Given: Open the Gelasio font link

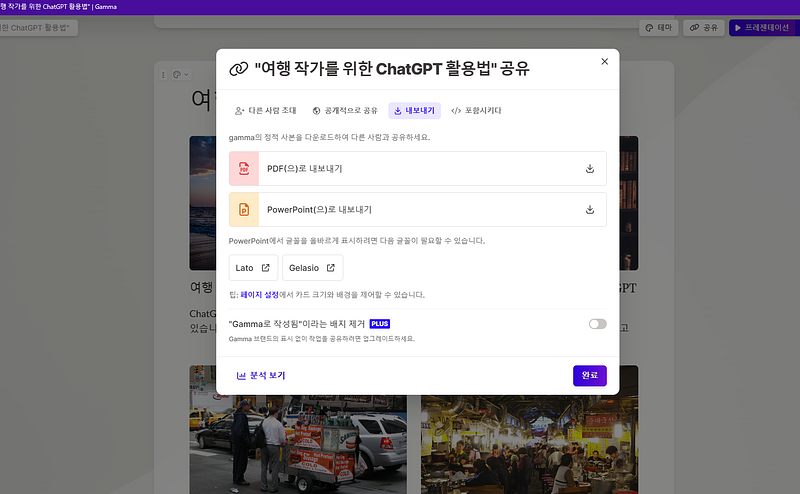Looking at the screenshot, I should coord(312,267).
